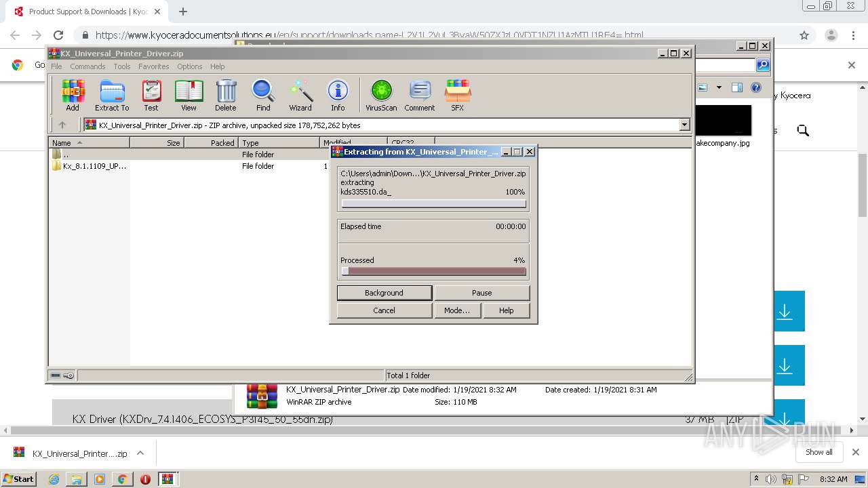Bookmark this page with the star
This screenshot has width=868, height=488.
[x=804, y=35]
